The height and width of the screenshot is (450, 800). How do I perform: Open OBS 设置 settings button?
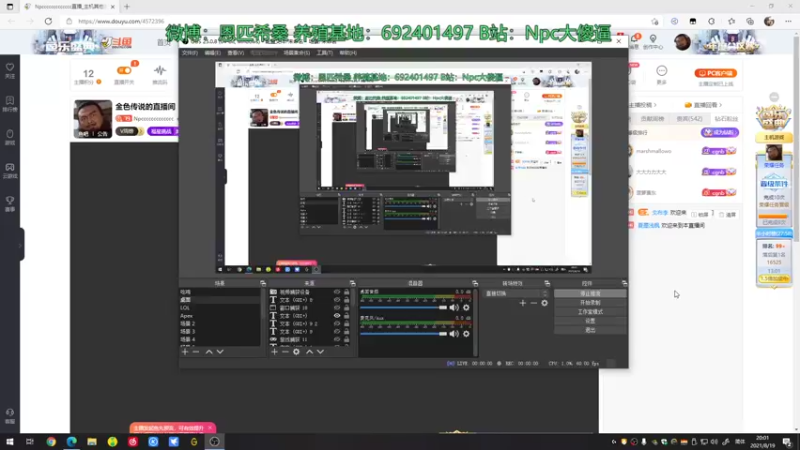click(x=590, y=321)
